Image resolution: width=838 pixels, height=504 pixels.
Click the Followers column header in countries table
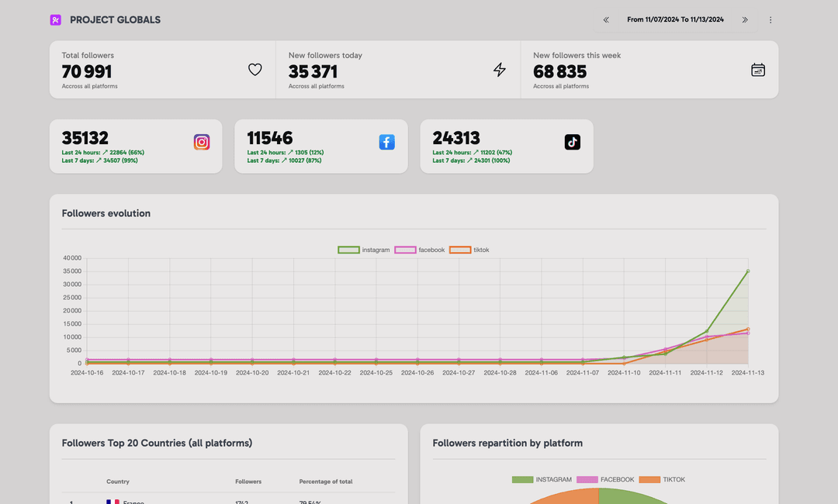tap(248, 482)
